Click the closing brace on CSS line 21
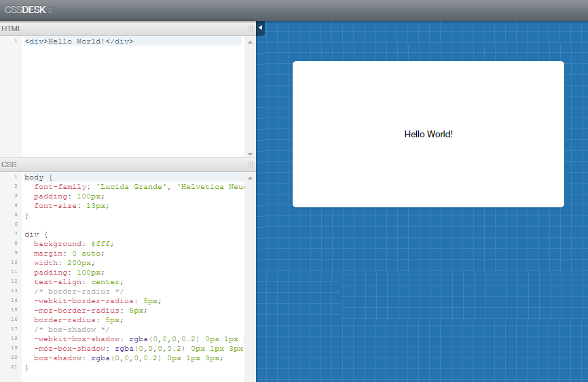 pos(26,368)
